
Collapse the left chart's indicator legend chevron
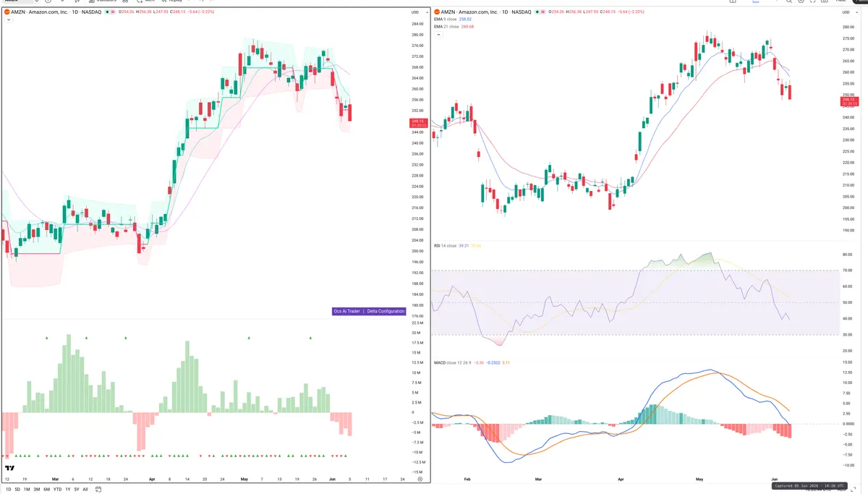[9, 20]
